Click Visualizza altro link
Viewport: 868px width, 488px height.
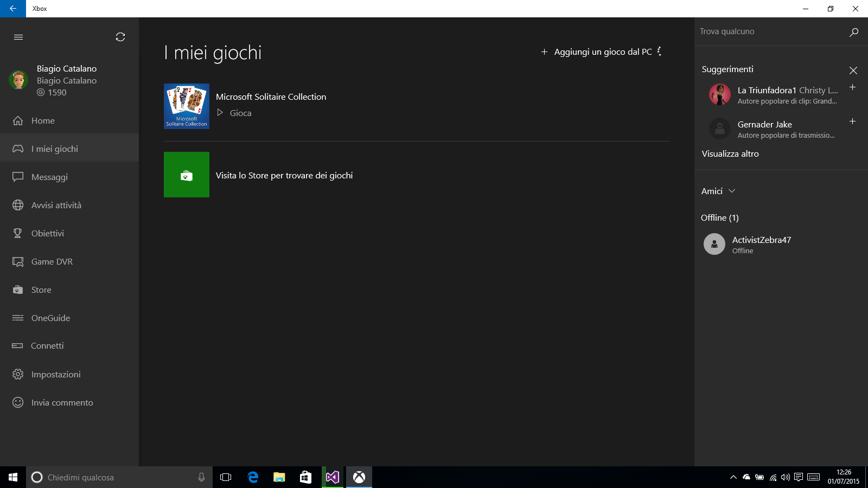pyautogui.click(x=730, y=154)
